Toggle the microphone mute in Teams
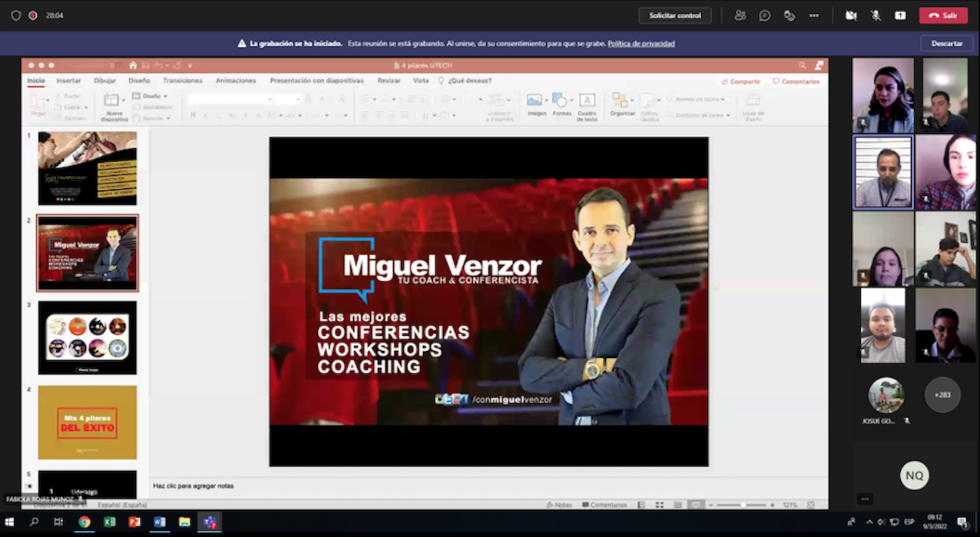The image size is (980, 537). pos(876,15)
